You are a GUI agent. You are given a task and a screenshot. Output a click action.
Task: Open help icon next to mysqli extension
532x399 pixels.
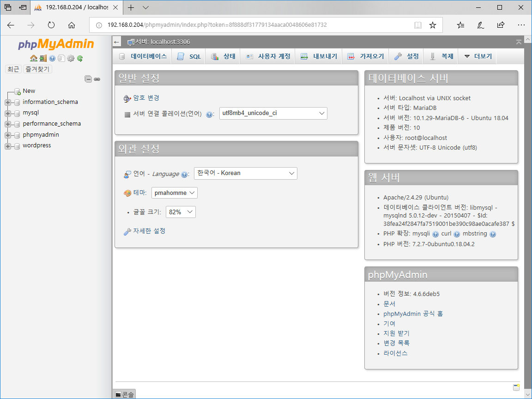click(435, 234)
